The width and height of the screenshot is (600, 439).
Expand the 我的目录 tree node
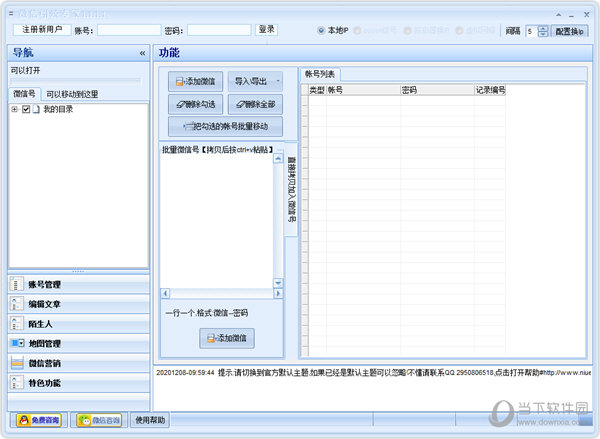pyautogui.click(x=15, y=109)
